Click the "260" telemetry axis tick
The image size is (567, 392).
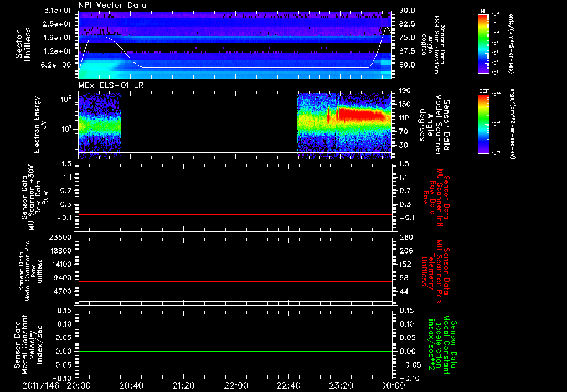tap(405, 238)
